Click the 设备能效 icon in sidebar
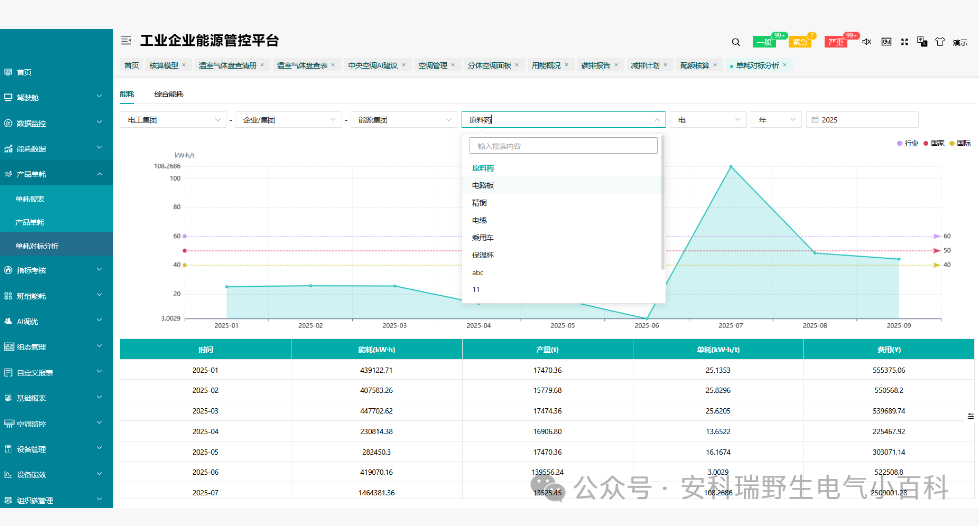 [x=8, y=475]
